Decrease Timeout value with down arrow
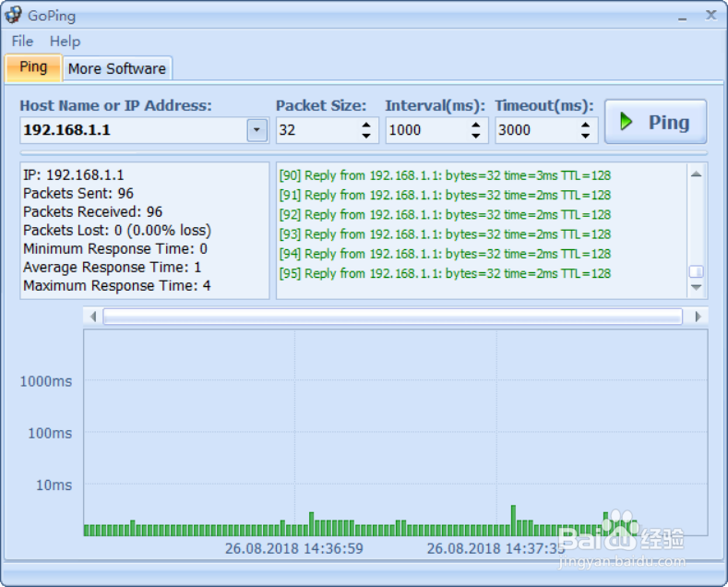728x587 pixels. pos(586,136)
